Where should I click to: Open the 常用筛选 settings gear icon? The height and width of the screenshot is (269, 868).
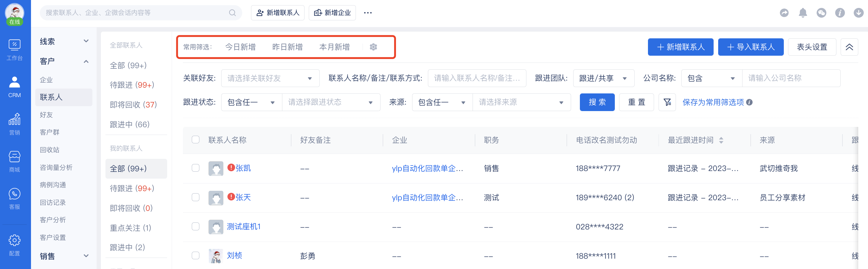373,47
